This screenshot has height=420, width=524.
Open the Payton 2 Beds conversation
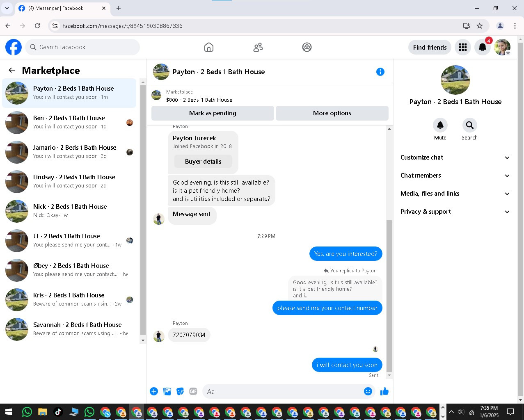pos(69,93)
